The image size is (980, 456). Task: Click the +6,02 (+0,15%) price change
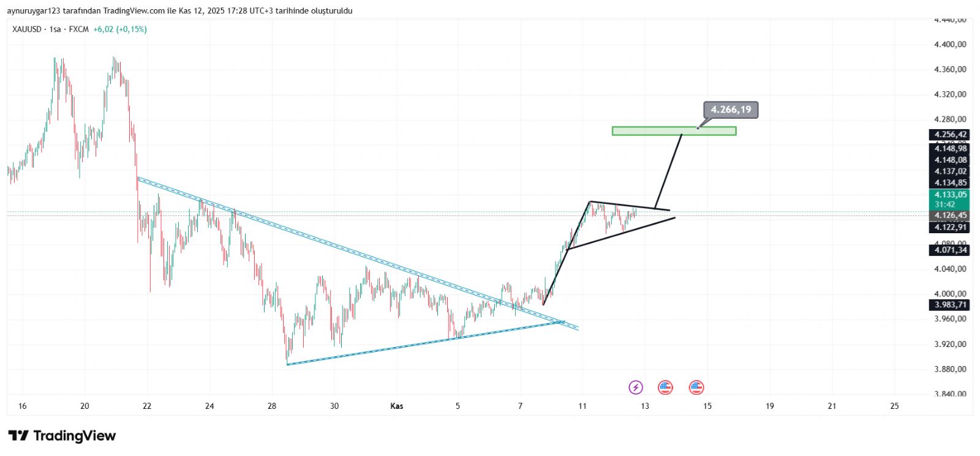(x=120, y=29)
